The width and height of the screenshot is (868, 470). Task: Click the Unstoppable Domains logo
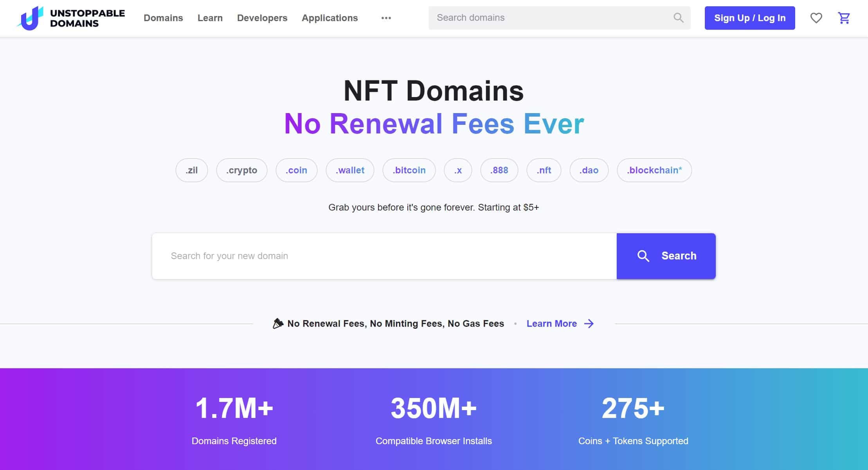(71, 18)
